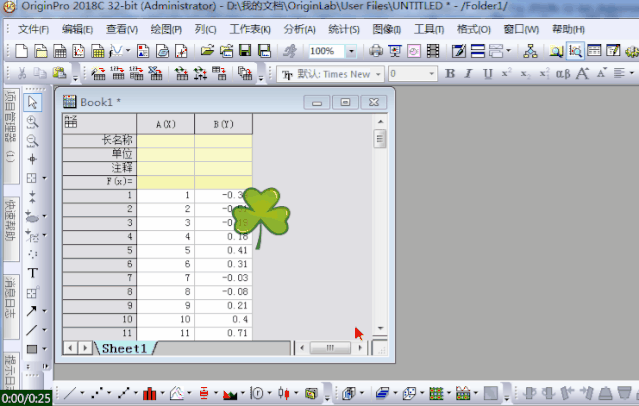Viewport: 639px width, 406px height.
Task: Click the Book1 vertical scrollbar down arrow
Action: click(x=380, y=328)
